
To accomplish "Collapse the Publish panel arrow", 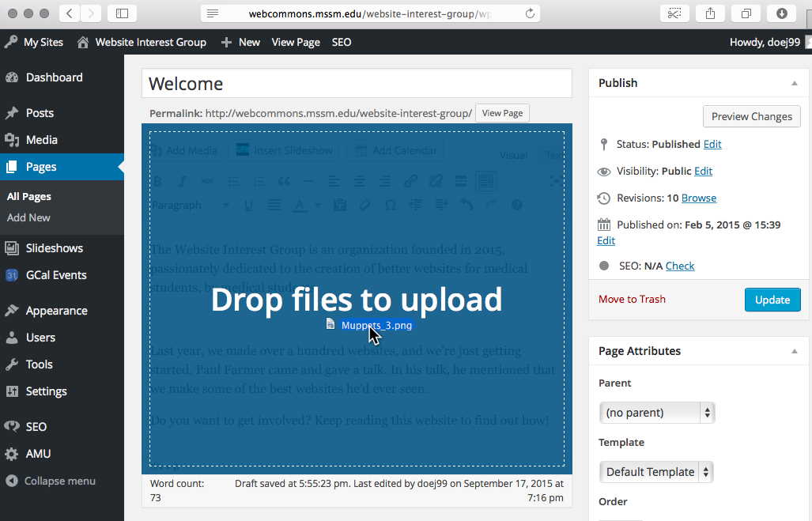I will click(794, 83).
